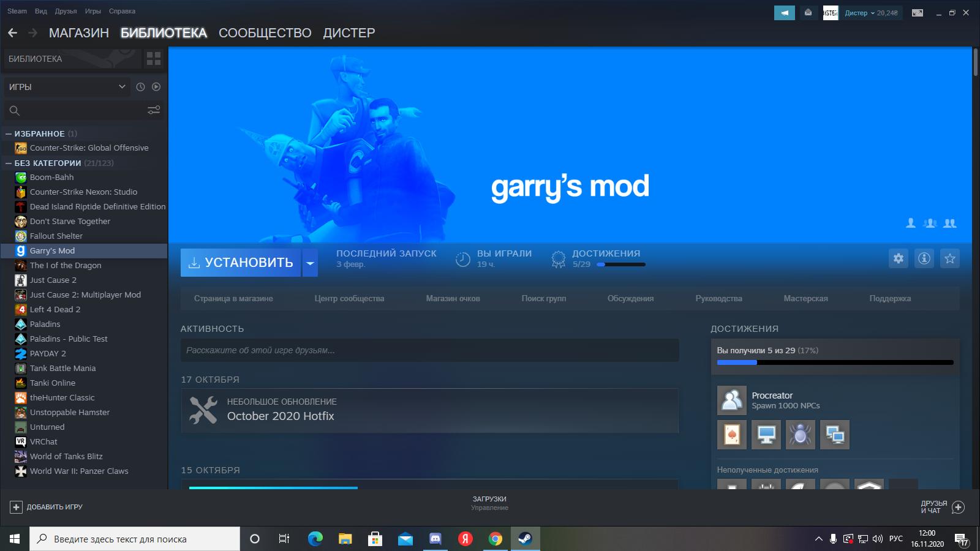
Task: Open friends and chat plus icon
Action: click(959, 507)
